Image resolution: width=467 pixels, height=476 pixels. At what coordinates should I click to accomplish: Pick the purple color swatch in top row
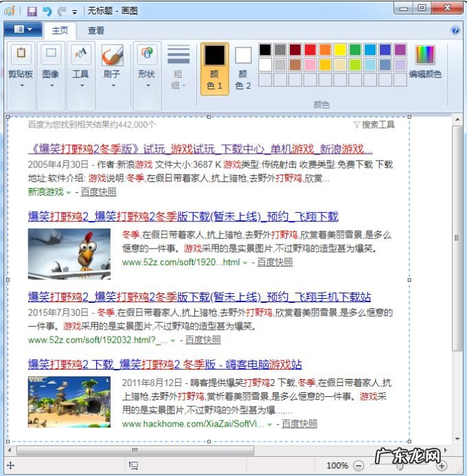point(400,49)
